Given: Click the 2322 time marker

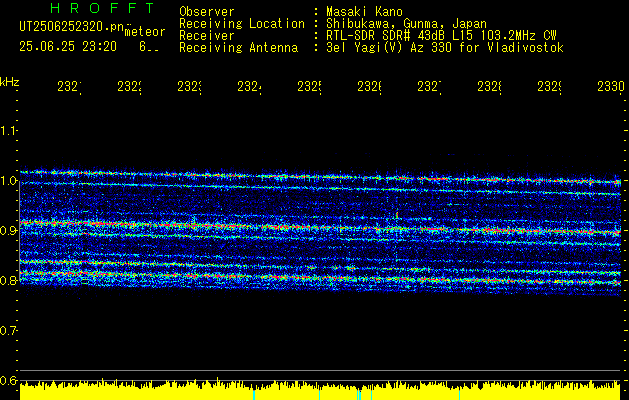Looking at the screenshot, I should coord(130,86).
